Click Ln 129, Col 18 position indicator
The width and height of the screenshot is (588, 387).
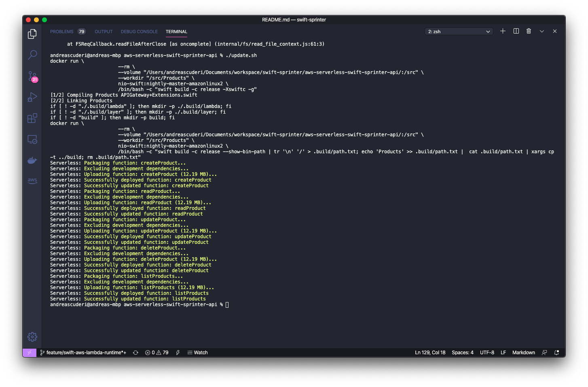pyautogui.click(x=430, y=353)
